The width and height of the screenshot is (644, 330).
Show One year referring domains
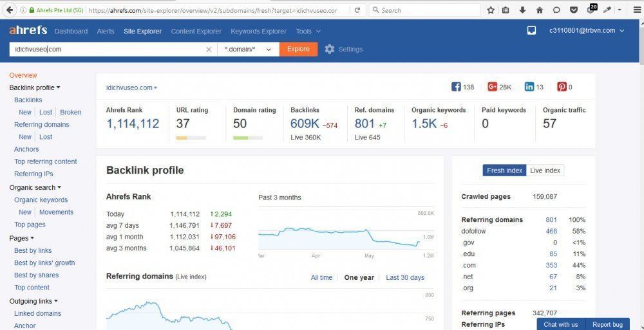click(359, 277)
